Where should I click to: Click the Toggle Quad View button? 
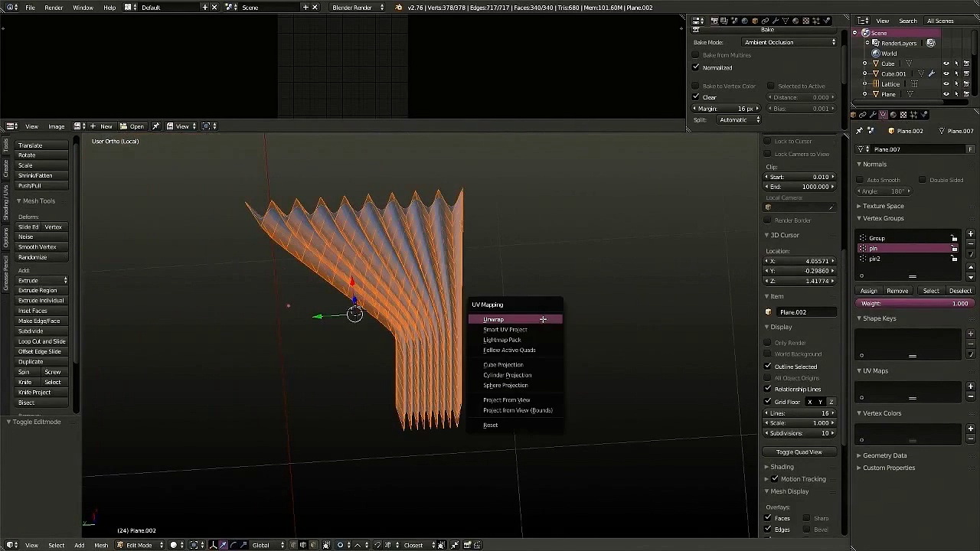[x=799, y=452]
